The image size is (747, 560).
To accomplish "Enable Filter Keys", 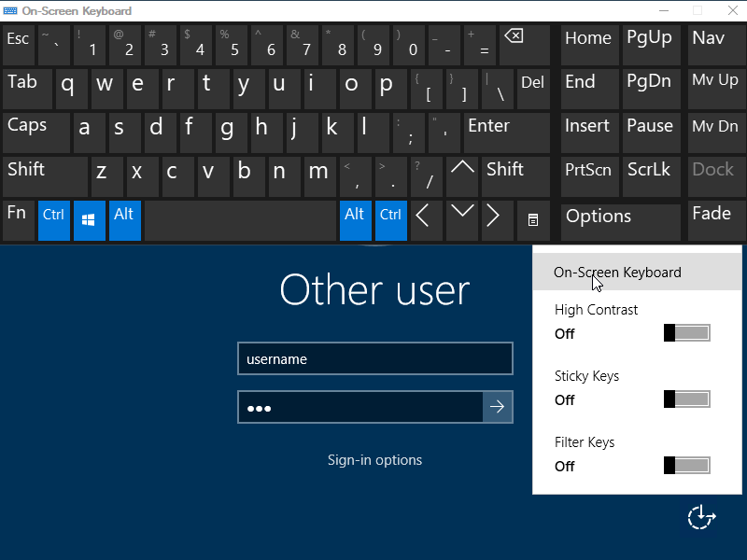I will click(686, 465).
